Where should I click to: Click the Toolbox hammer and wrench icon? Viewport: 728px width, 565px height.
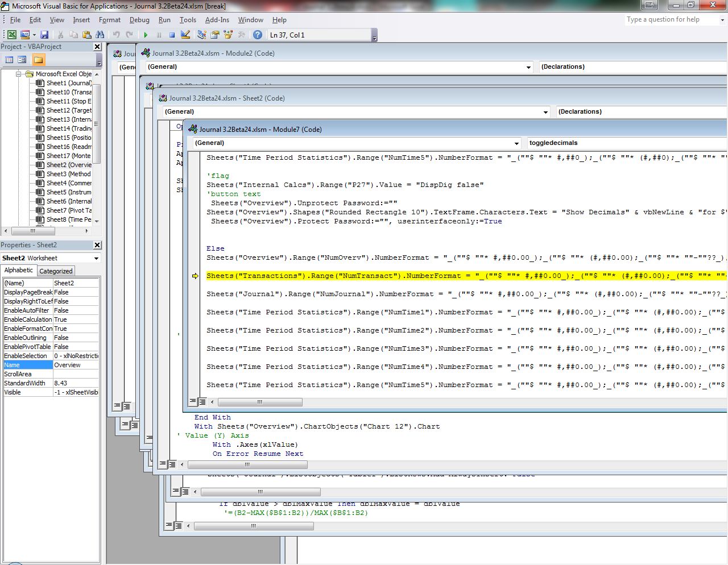[x=241, y=35]
